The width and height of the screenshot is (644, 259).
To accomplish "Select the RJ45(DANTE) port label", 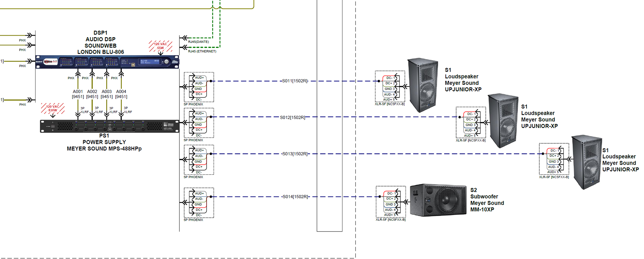I will click(x=199, y=42).
